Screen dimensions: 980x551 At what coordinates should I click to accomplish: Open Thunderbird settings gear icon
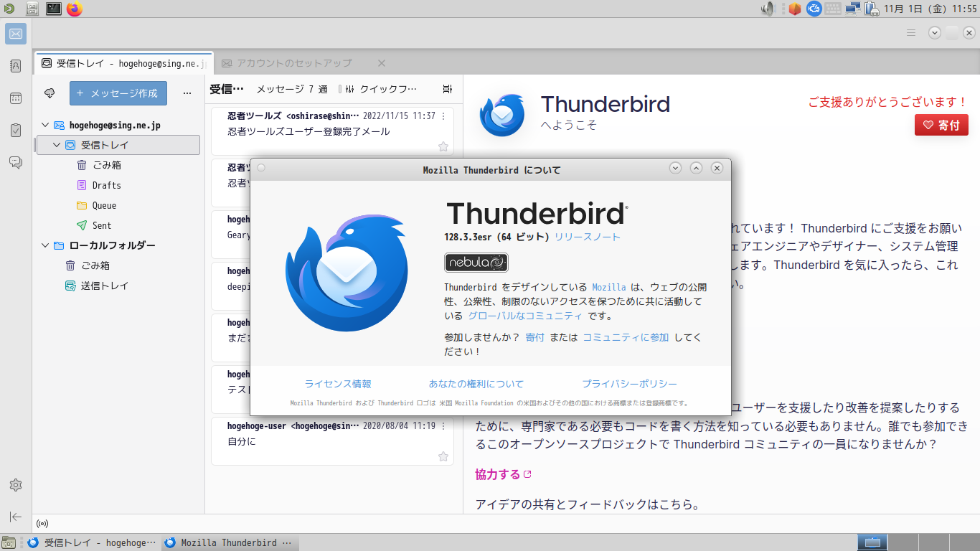click(16, 485)
